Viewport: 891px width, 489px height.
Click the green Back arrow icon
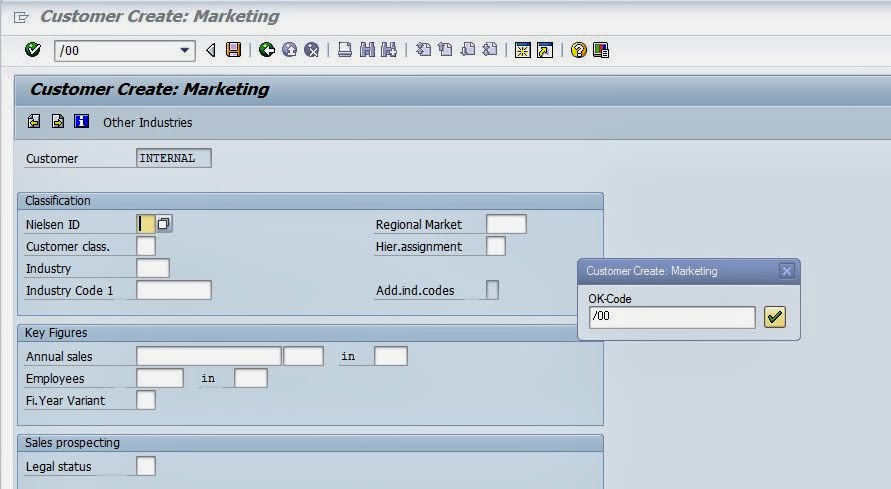[267, 50]
